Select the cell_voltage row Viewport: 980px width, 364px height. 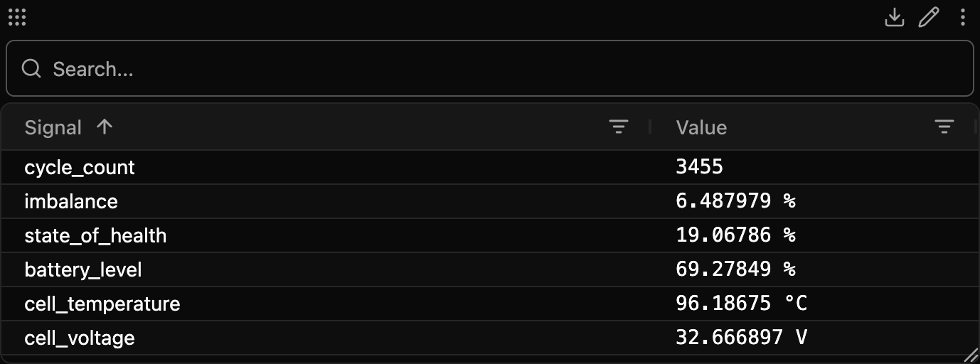[x=489, y=338]
